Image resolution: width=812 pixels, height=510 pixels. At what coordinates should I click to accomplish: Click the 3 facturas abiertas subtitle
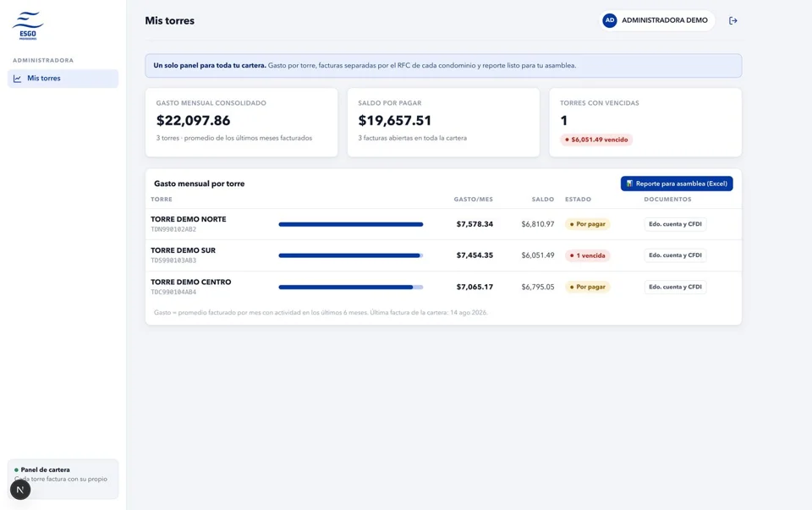tap(412, 138)
